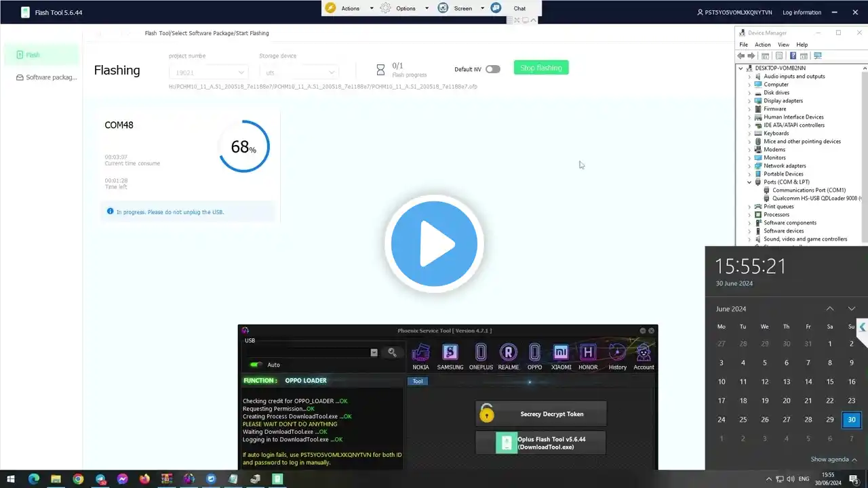Click Secrecy Decrypt Token button
Screen dimensions: 868x488
tap(541, 413)
